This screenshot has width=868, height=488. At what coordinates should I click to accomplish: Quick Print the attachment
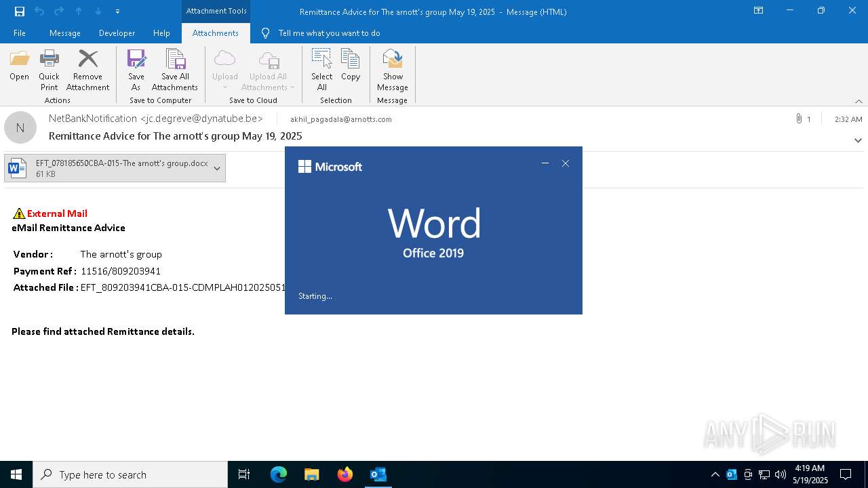pyautogui.click(x=49, y=70)
